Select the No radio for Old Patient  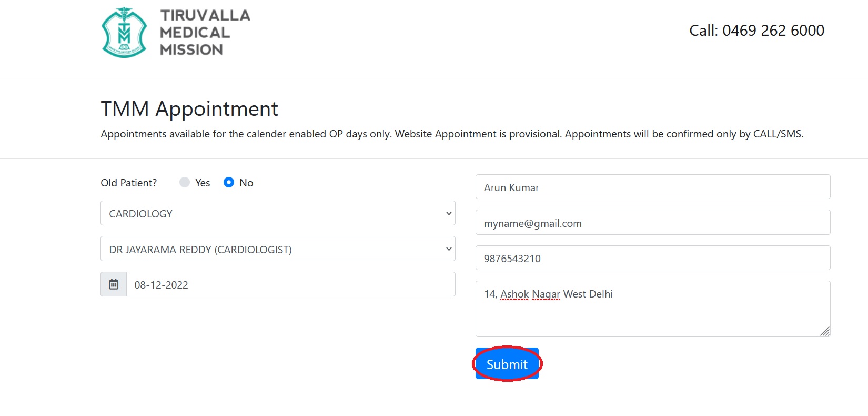(x=229, y=182)
